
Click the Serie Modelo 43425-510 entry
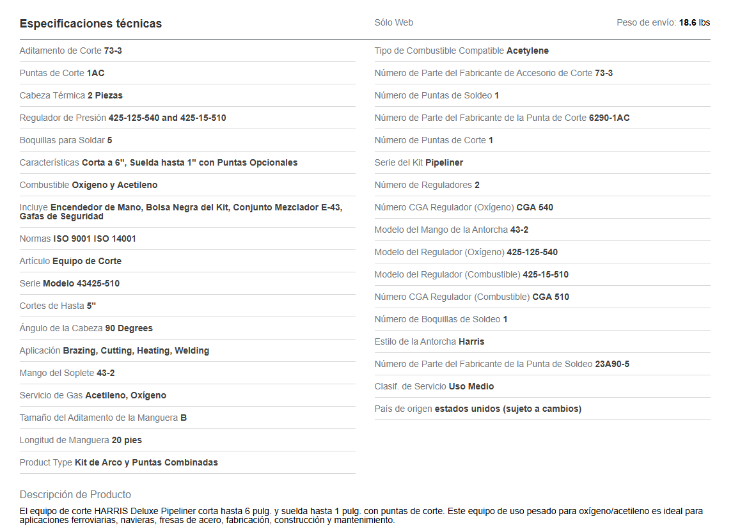click(x=69, y=283)
